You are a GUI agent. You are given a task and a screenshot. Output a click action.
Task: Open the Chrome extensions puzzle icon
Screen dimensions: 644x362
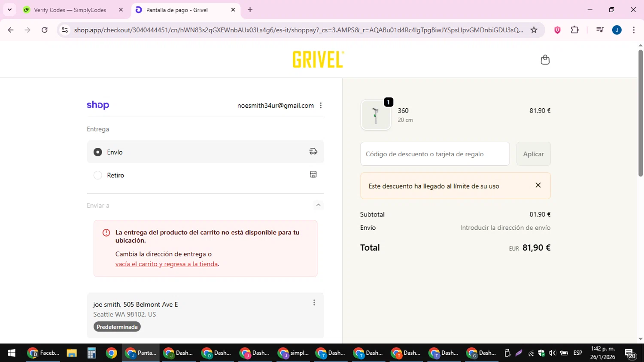click(x=575, y=30)
